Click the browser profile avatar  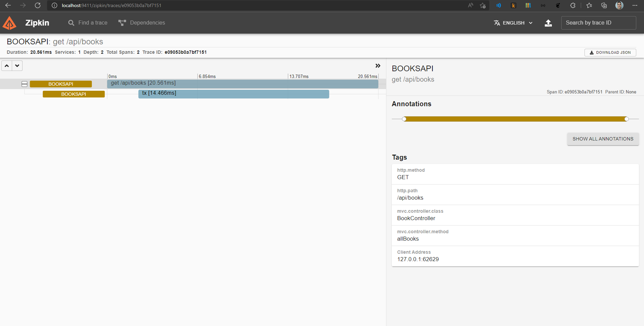619,5
